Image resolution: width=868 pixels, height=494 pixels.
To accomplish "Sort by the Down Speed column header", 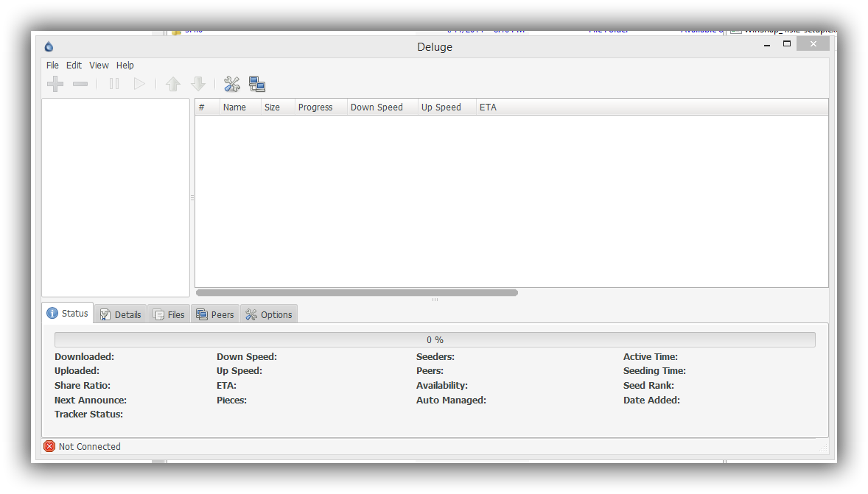I will (x=382, y=107).
